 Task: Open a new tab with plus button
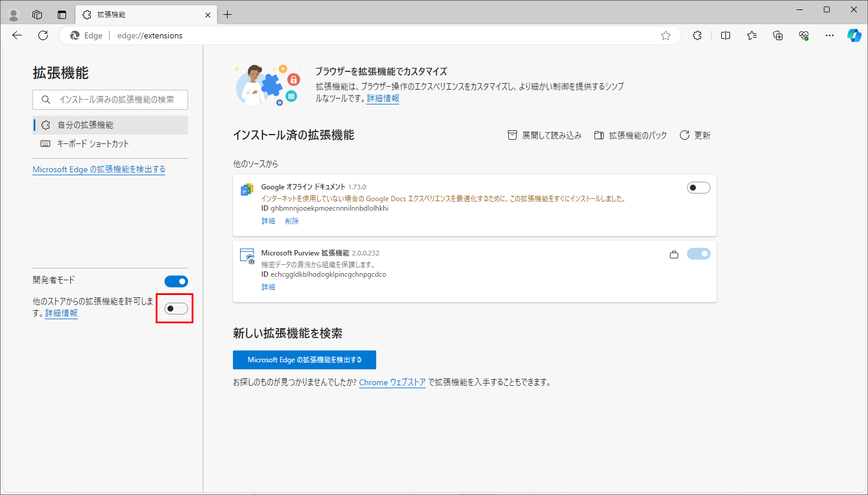coord(228,15)
